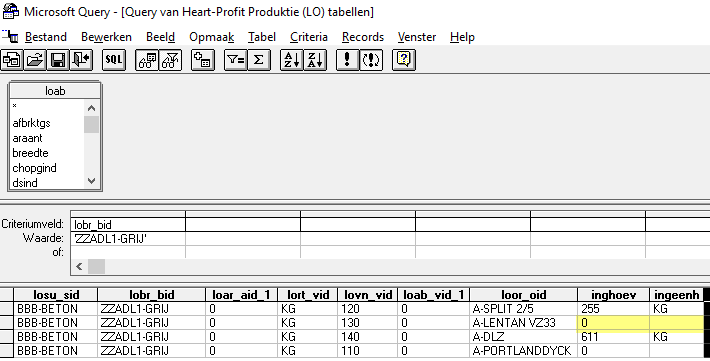This screenshot has height=361, width=710.
Task: Open the Venster menu
Action: [417, 37]
